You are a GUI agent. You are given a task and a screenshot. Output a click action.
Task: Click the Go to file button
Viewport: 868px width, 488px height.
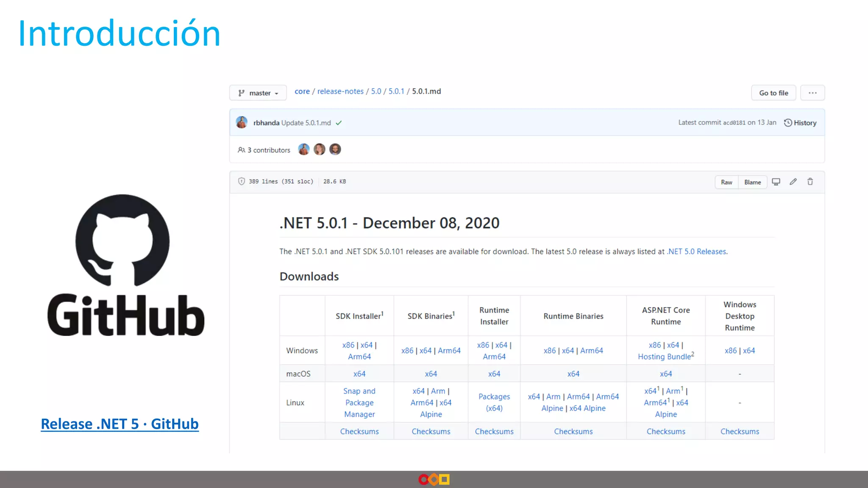tap(773, 93)
